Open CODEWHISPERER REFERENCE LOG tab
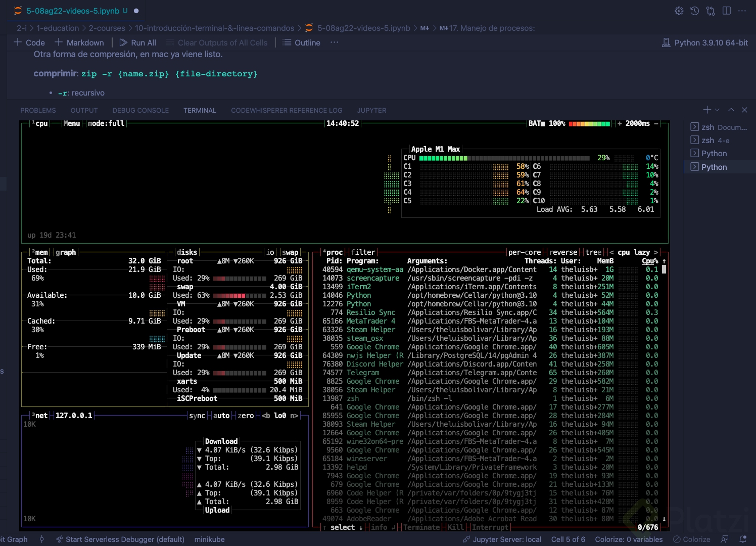Image resolution: width=756 pixels, height=546 pixels. pos(287,110)
